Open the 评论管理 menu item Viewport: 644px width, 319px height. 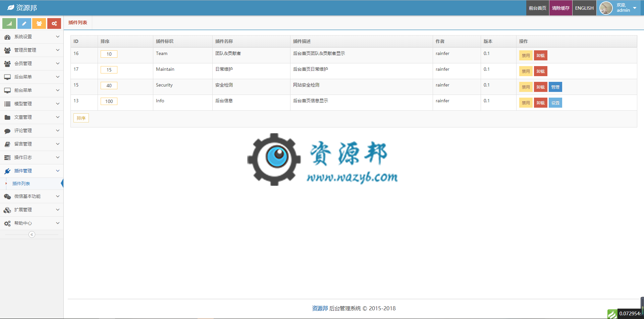[x=32, y=130]
